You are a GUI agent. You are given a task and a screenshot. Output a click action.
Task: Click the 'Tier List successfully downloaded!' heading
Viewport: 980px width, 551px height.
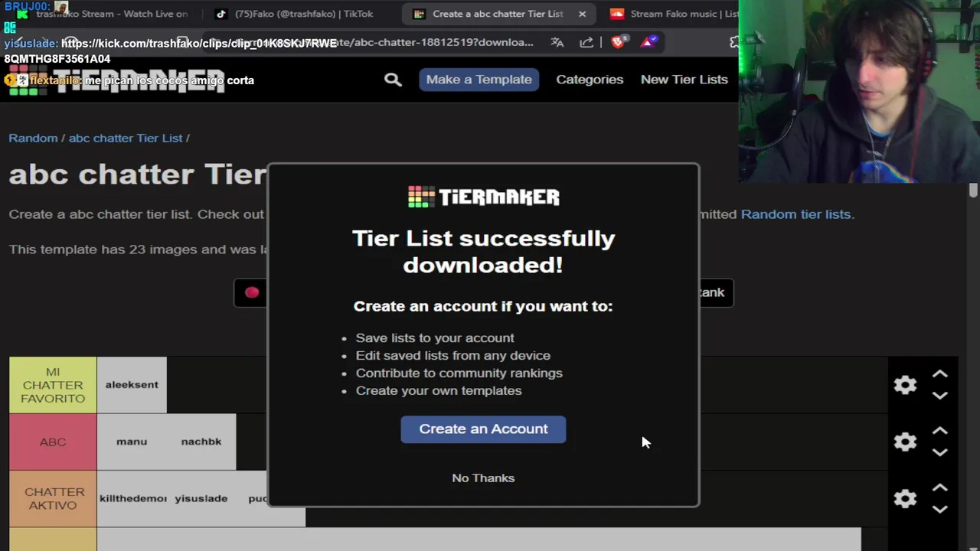pyautogui.click(x=483, y=251)
